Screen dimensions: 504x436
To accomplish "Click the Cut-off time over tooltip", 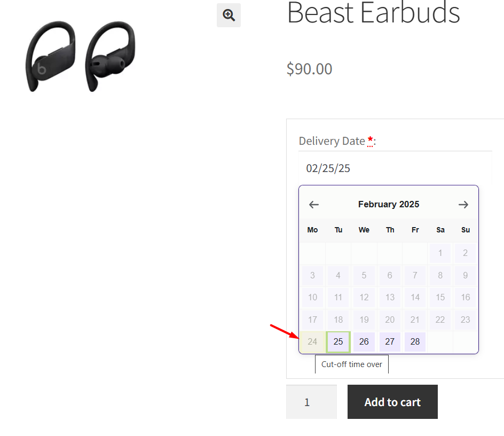I will tap(352, 364).
